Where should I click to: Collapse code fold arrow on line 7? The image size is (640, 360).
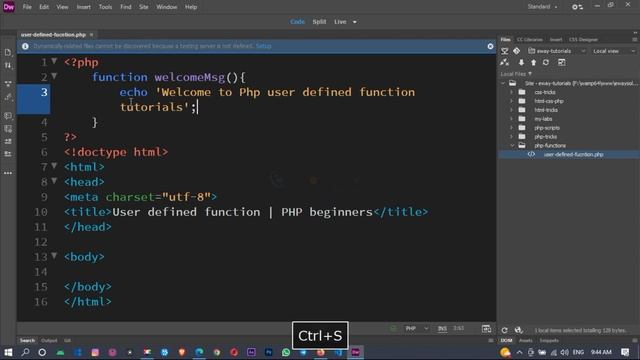point(54,166)
